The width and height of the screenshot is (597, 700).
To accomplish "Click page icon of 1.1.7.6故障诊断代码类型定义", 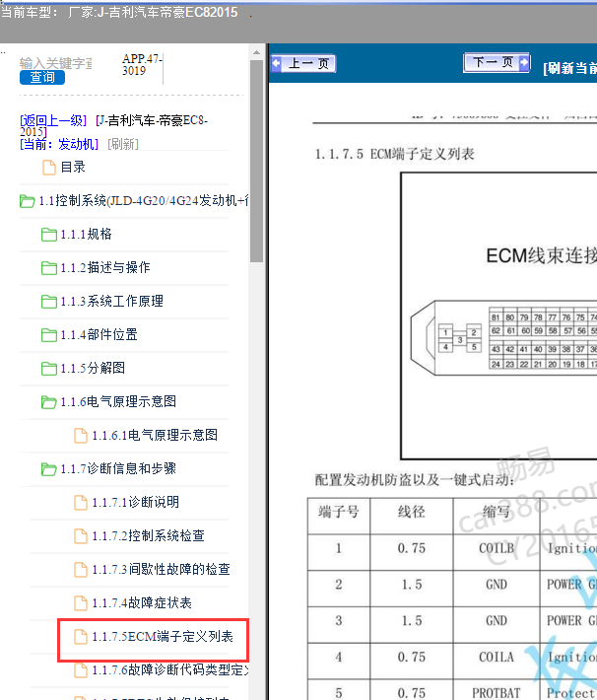I will (x=81, y=670).
